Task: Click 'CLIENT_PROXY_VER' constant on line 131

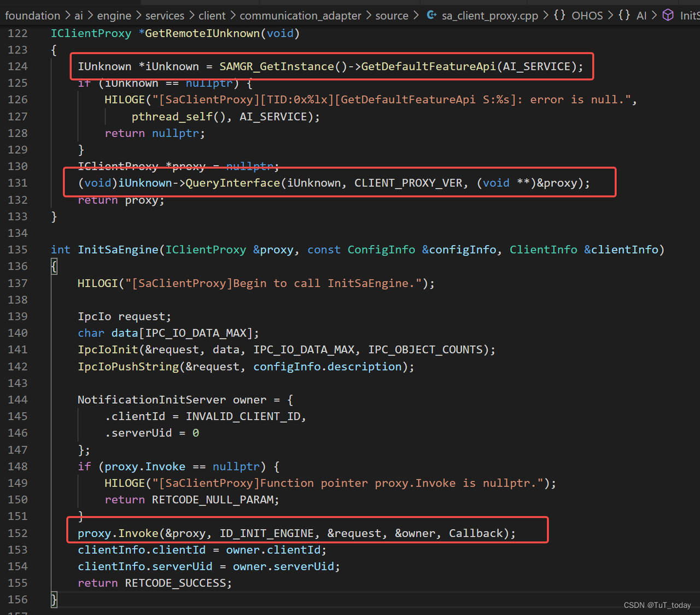Action: click(x=409, y=183)
